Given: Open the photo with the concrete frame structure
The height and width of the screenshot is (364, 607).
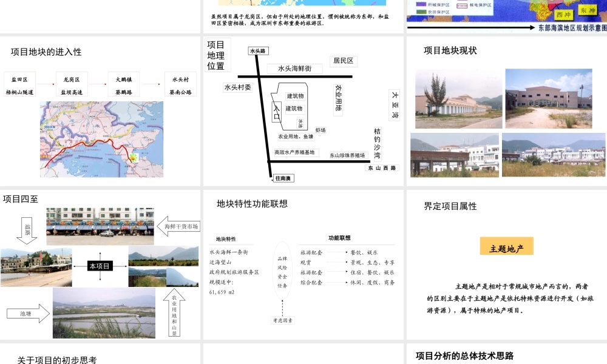Looking at the screenshot, I should (455, 155).
